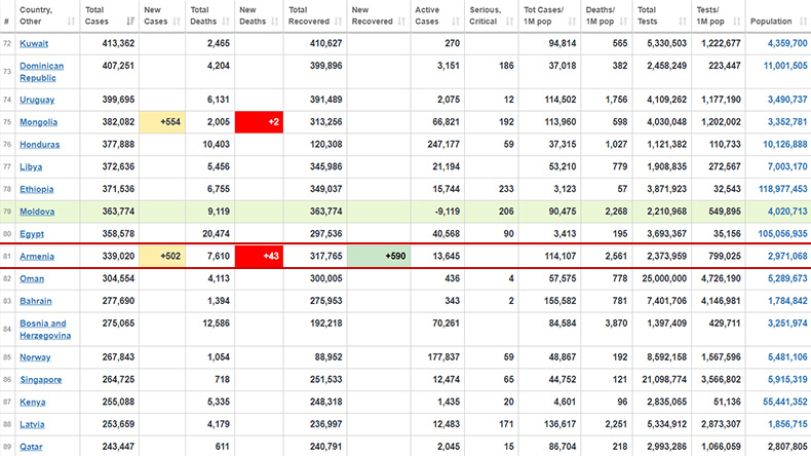Sort by New Recovered column sort icon
Screen dimensions: 811x456
403,21
